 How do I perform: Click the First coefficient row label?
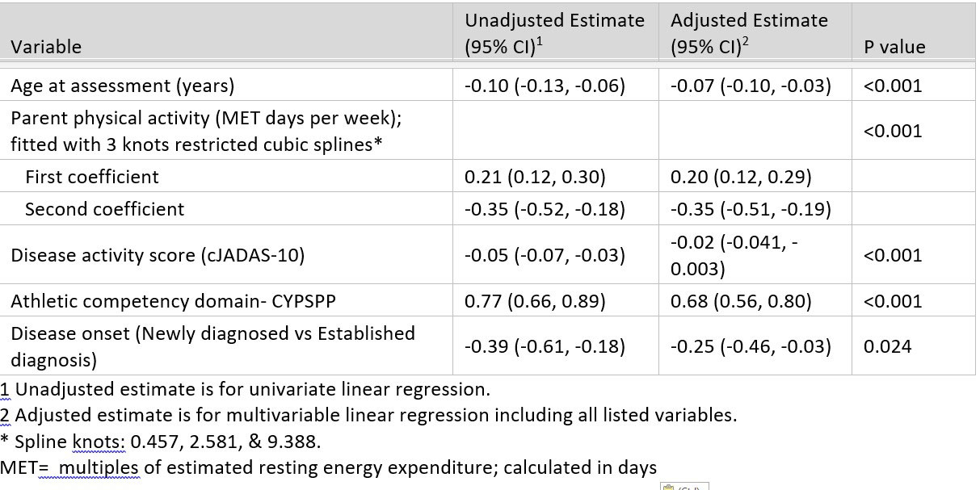tap(92, 177)
